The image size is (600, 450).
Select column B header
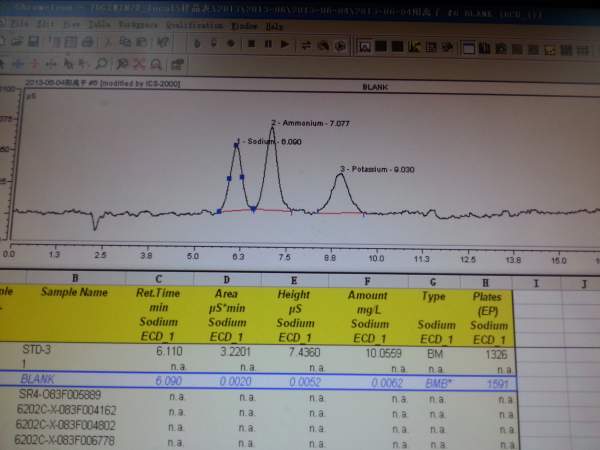tap(75, 278)
